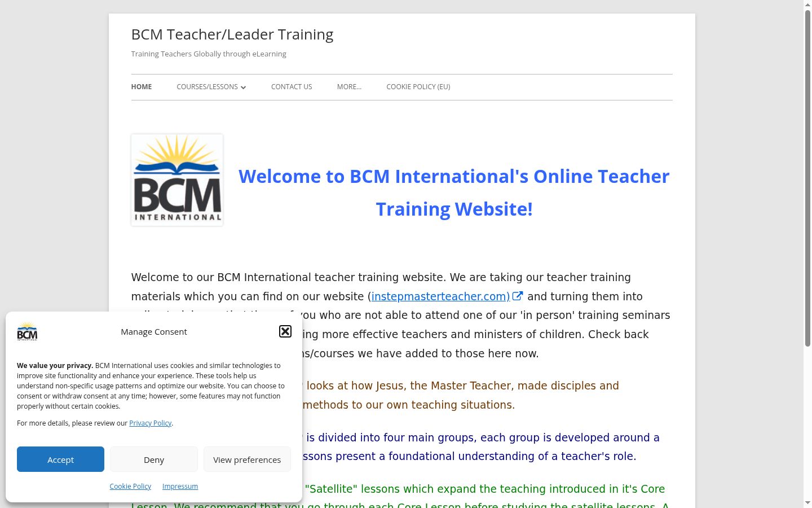Screen dimensions: 812x508
Task: Open the Privacy Policy link
Action: tap(150, 423)
